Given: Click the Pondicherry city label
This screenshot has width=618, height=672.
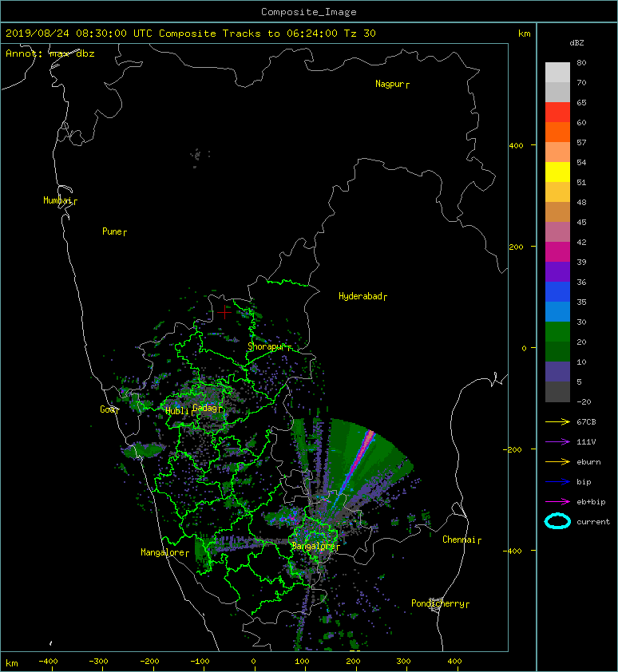Looking at the screenshot, I should (x=440, y=604).
